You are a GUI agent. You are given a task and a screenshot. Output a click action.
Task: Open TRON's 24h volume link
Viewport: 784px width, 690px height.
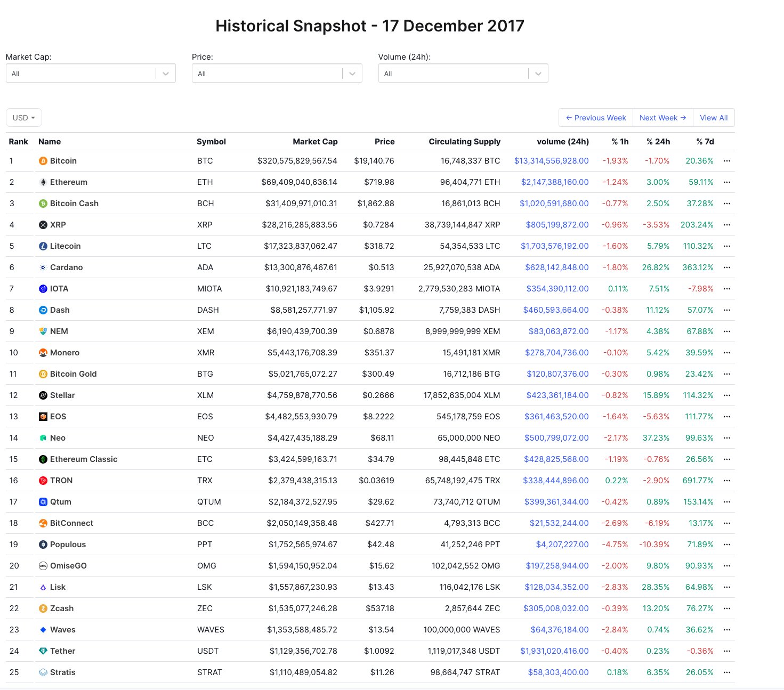pyautogui.click(x=556, y=481)
